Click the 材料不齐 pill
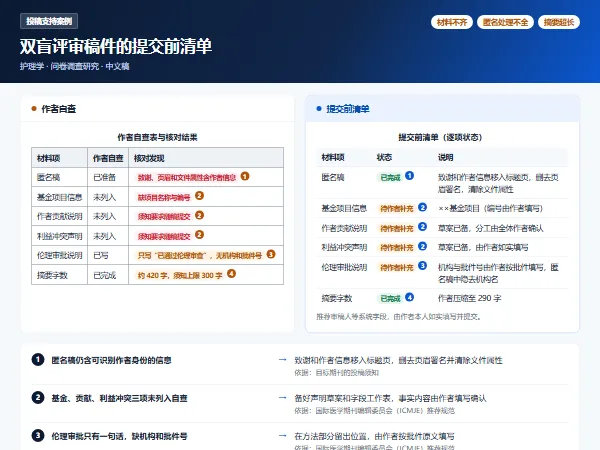 point(452,22)
